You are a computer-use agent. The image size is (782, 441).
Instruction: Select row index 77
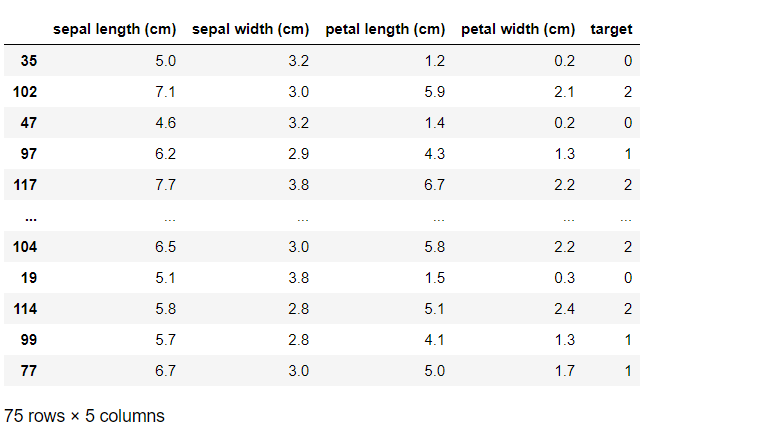(x=28, y=370)
